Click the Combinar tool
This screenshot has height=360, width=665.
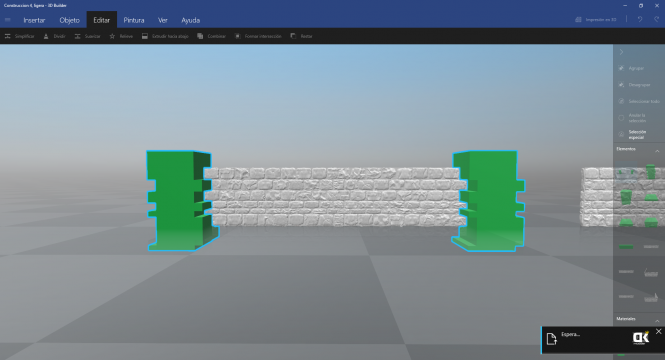[x=212, y=36]
